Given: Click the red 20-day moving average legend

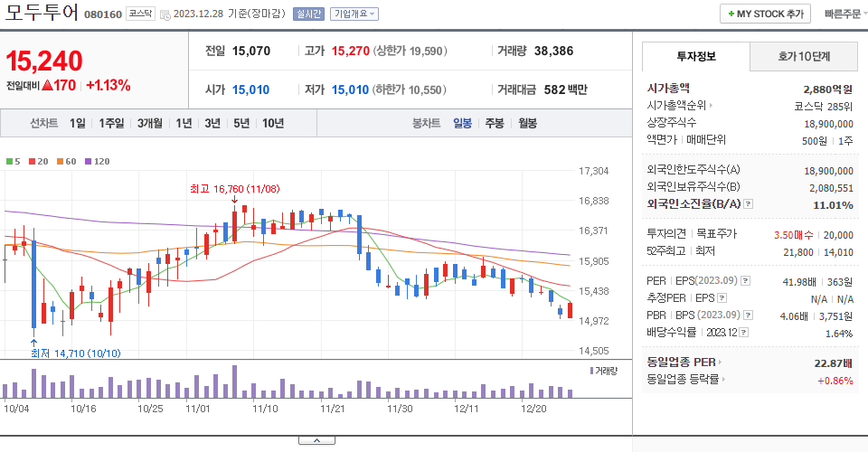Looking at the screenshot, I should (x=38, y=162).
